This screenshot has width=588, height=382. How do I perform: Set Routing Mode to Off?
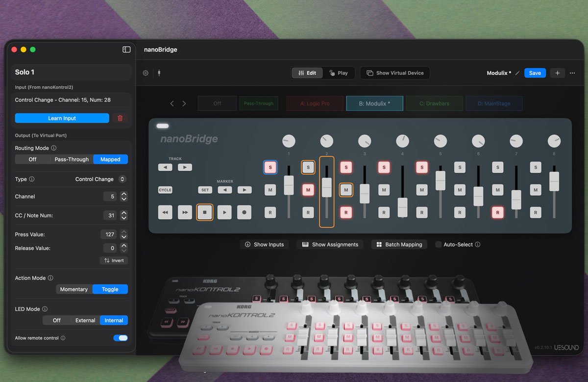32,159
